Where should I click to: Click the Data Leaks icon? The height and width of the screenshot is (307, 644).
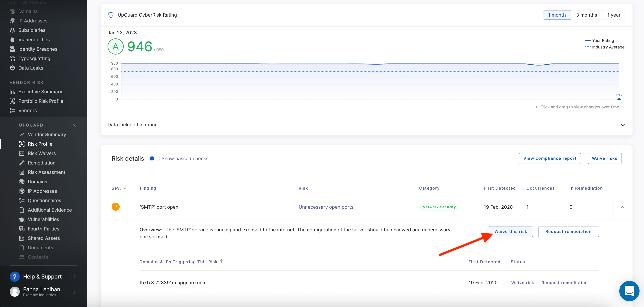point(12,68)
